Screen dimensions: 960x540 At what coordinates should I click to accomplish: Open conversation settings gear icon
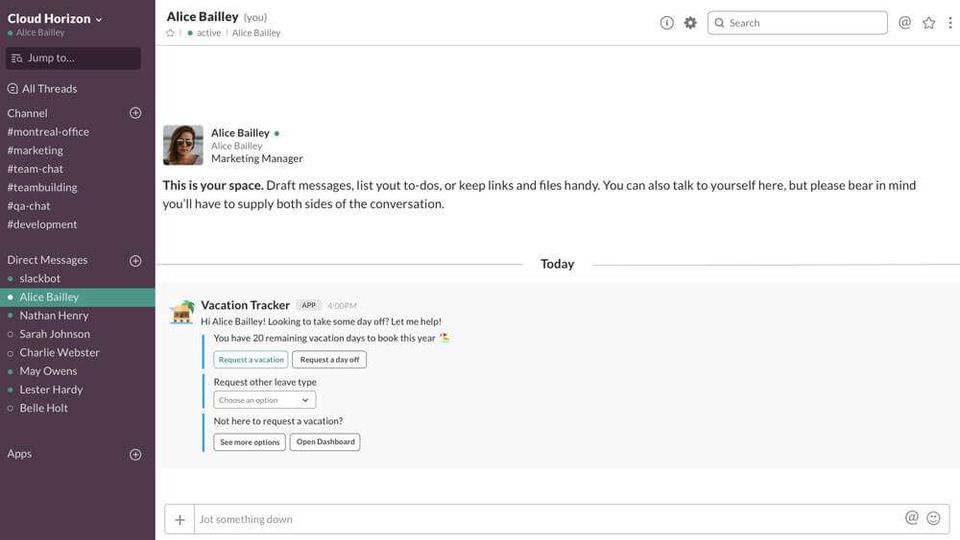690,23
